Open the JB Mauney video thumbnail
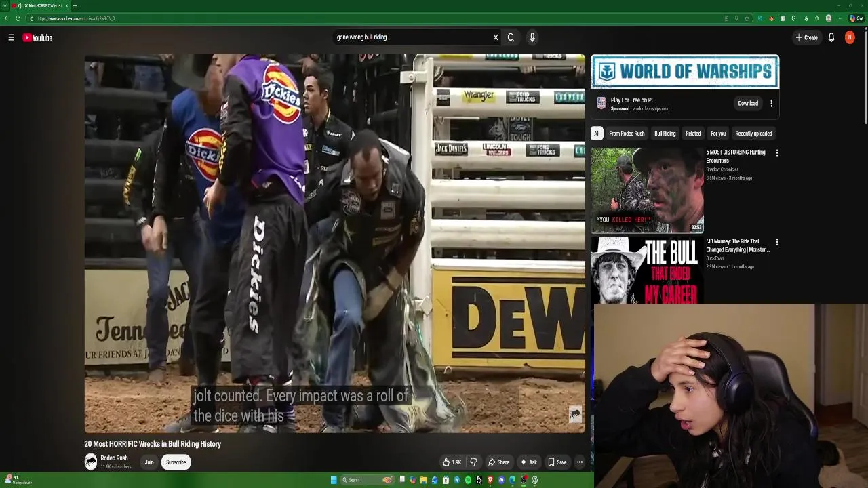Image resolution: width=868 pixels, height=488 pixels. coord(647,270)
